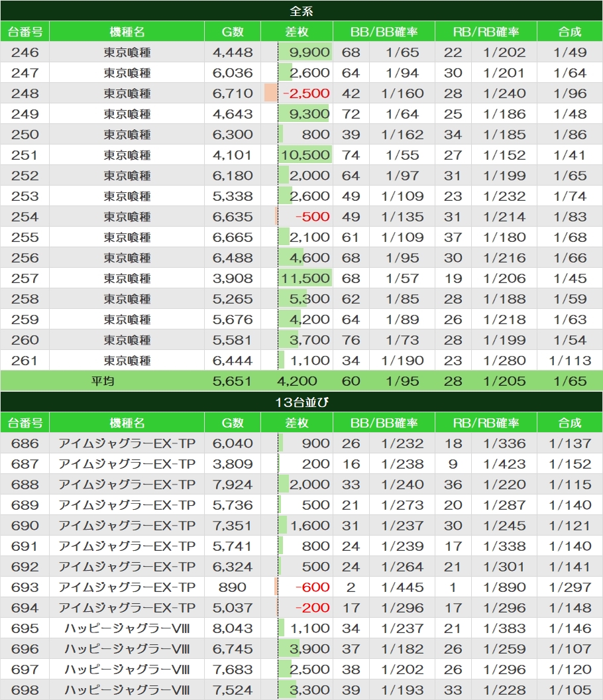Click composite rate 1/105
Image resolution: width=603 pixels, height=700 pixels.
570,690
